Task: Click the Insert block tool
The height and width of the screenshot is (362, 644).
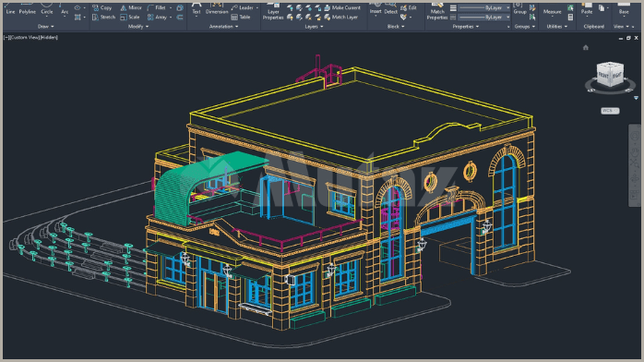Action: pos(376,9)
